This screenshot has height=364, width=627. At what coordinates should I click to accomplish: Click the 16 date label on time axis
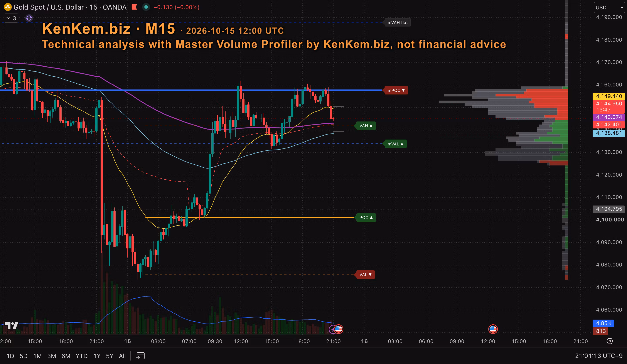[x=364, y=341]
